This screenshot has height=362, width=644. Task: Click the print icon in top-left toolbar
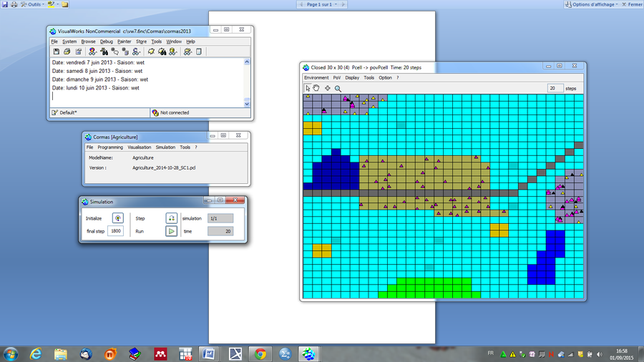(14, 4)
